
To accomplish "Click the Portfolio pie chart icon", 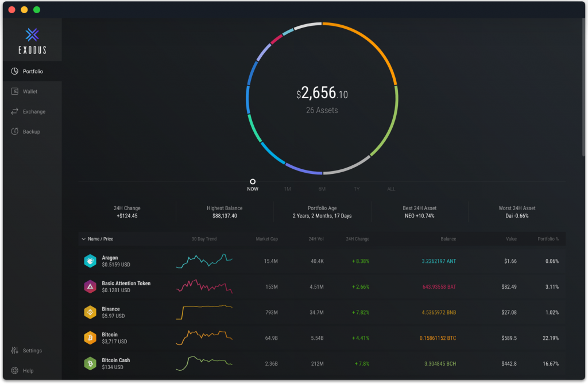I will point(14,71).
